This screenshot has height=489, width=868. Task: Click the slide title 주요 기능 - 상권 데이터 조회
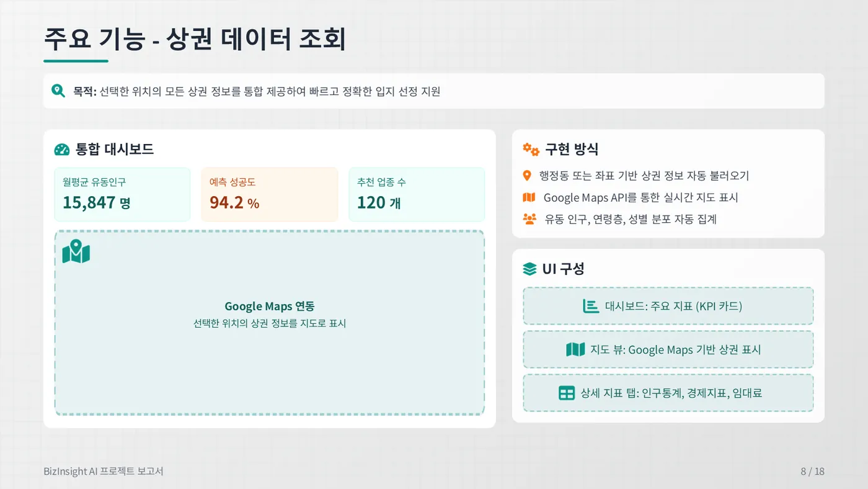click(x=195, y=38)
